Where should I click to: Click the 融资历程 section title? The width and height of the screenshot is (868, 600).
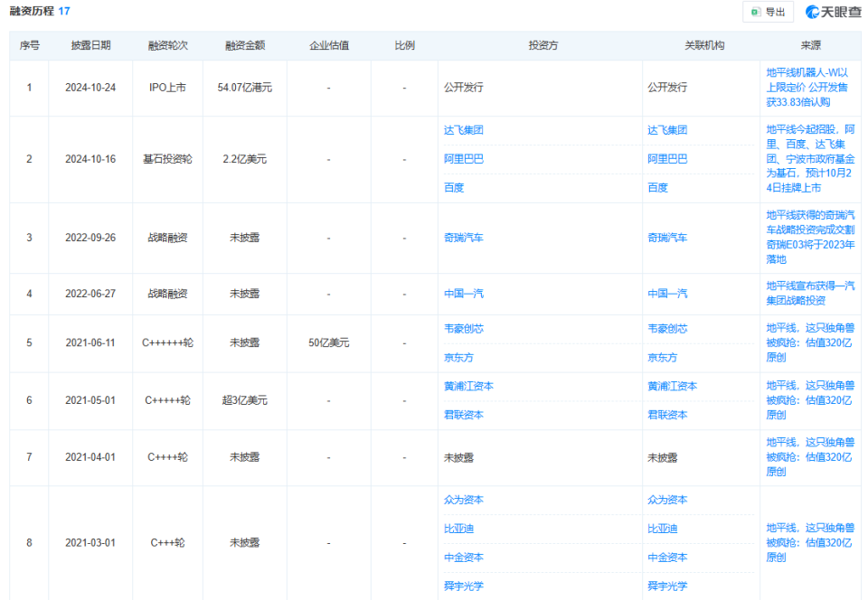31,11
